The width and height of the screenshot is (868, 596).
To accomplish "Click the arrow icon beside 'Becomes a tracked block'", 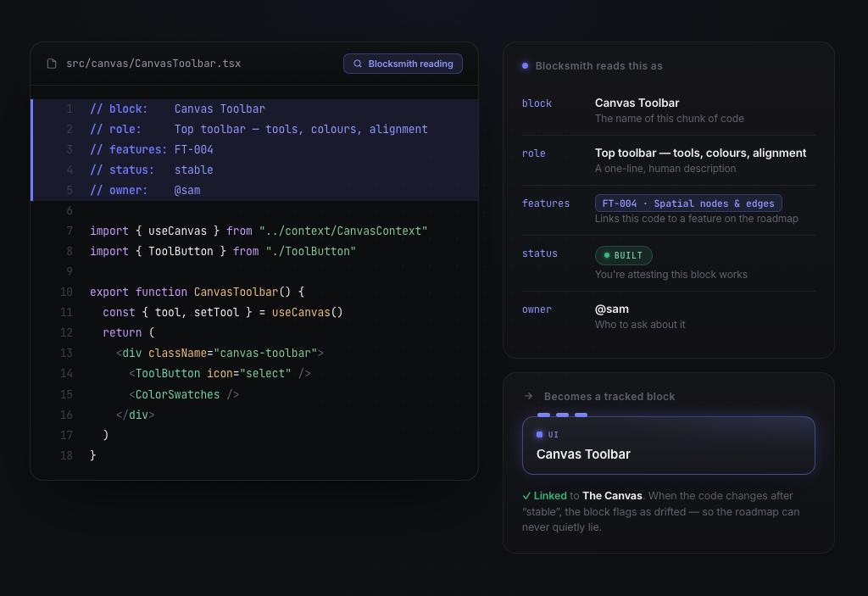I will pyautogui.click(x=528, y=396).
